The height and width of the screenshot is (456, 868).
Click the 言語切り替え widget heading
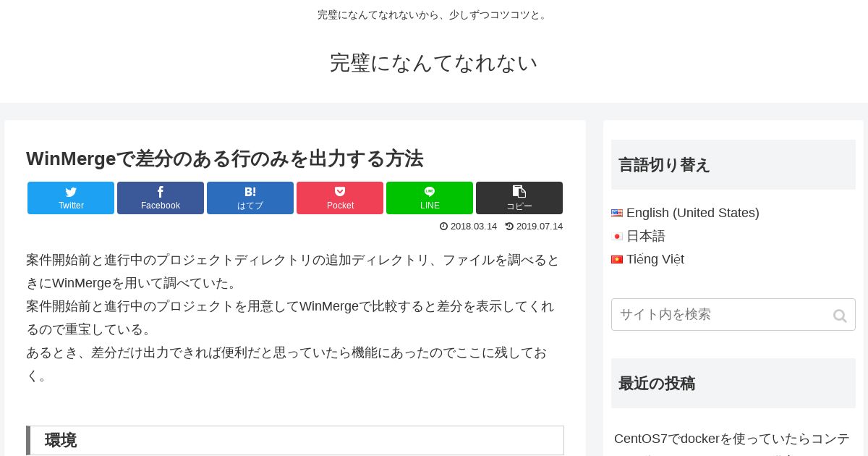coord(733,165)
